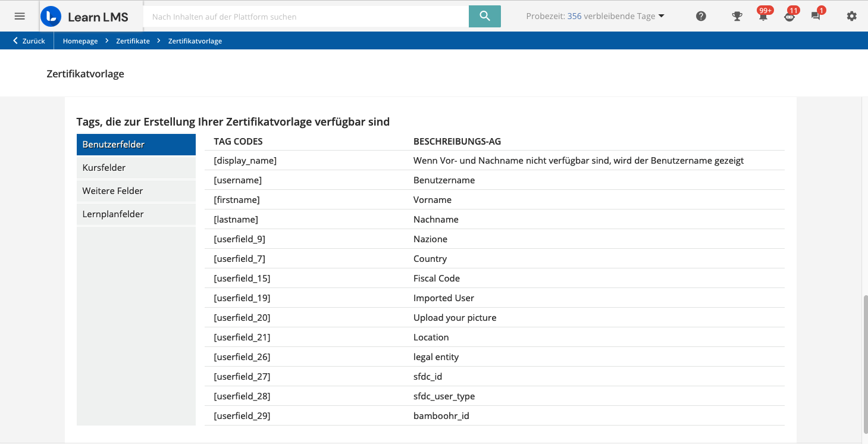The height and width of the screenshot is (444, 868).
Task: Go to Homepage breadcrumb
Action: [80, 41]
